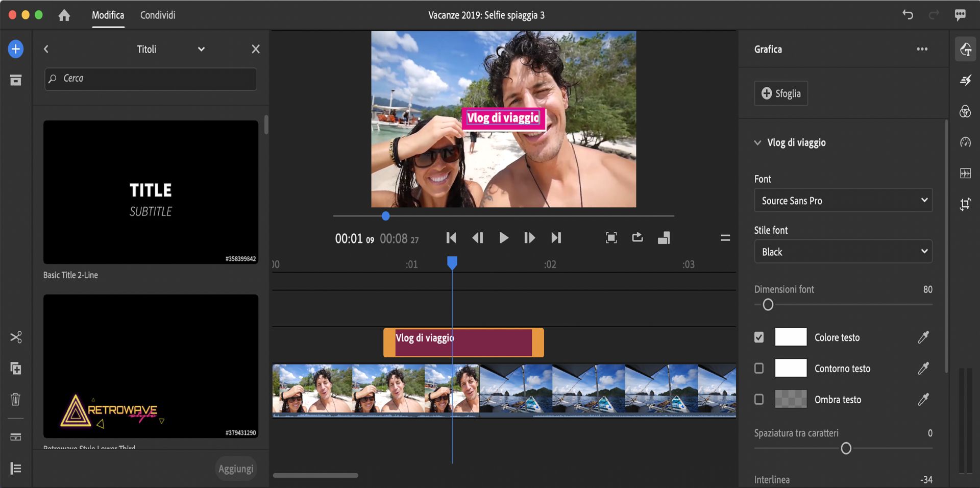Select the Basic Title 2-Line thumbnail
Screen dimensions: 980x488
tap(151, 192)
